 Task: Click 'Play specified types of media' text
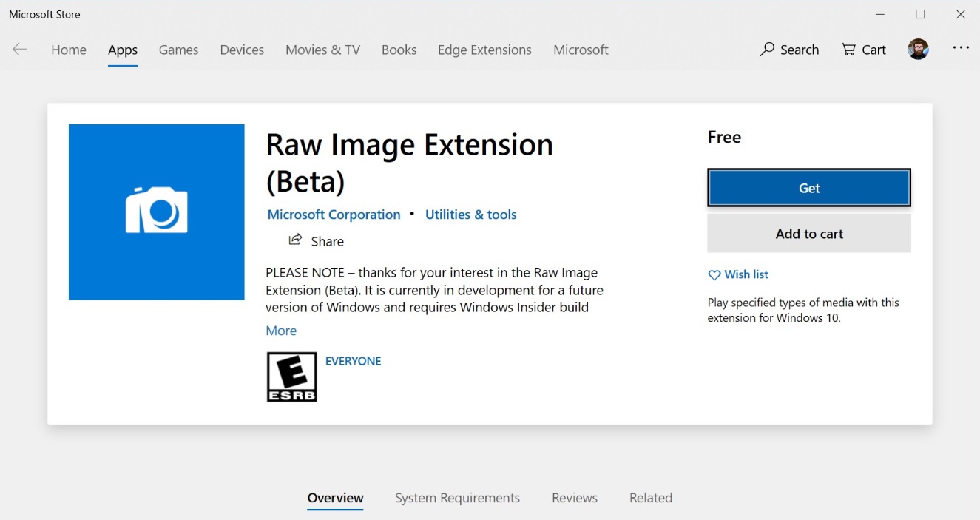click(x=803, y=310)
